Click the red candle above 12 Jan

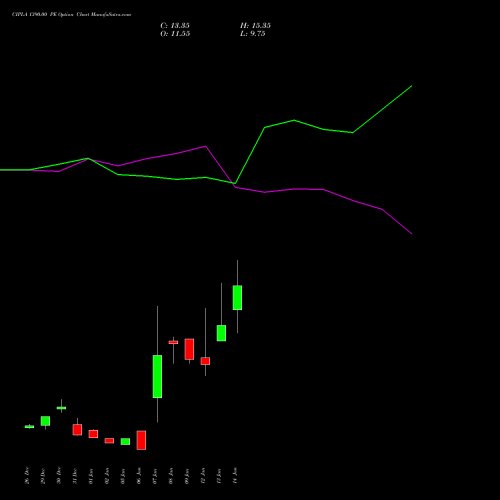[205, 361]
